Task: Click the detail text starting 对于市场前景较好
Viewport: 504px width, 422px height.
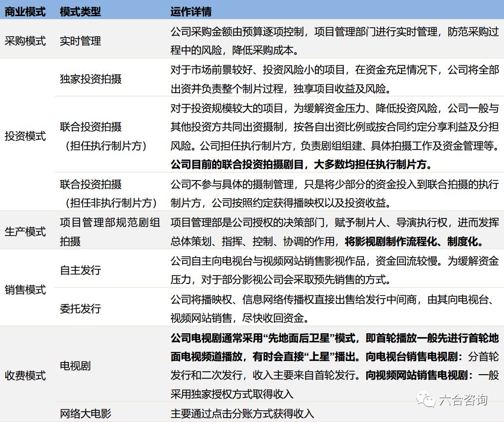Action: (x=335, y=79)
